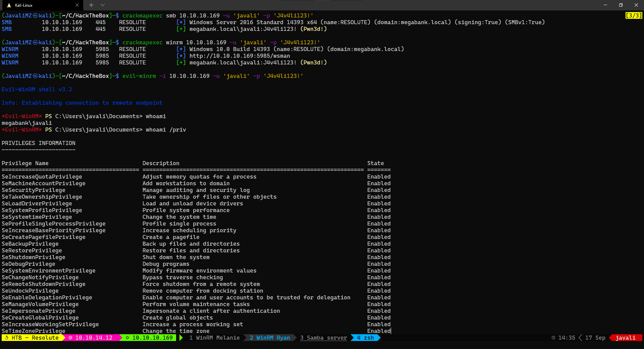
Task: Click Windows 10.0 Build 14393 info line
Action: click(x=203, y=49)
